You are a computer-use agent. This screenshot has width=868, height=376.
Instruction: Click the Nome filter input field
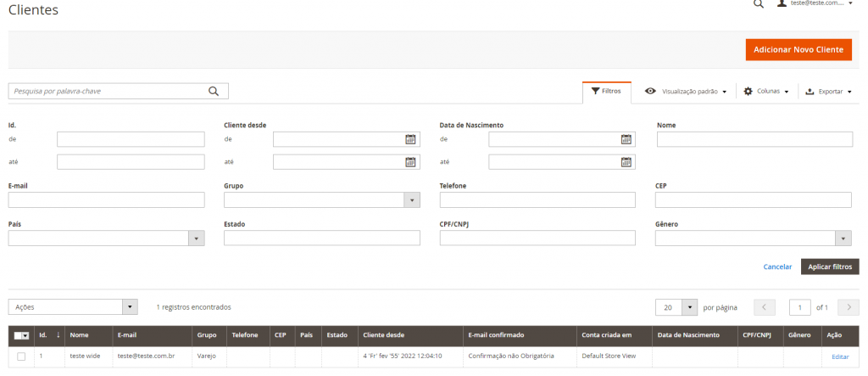755,139
